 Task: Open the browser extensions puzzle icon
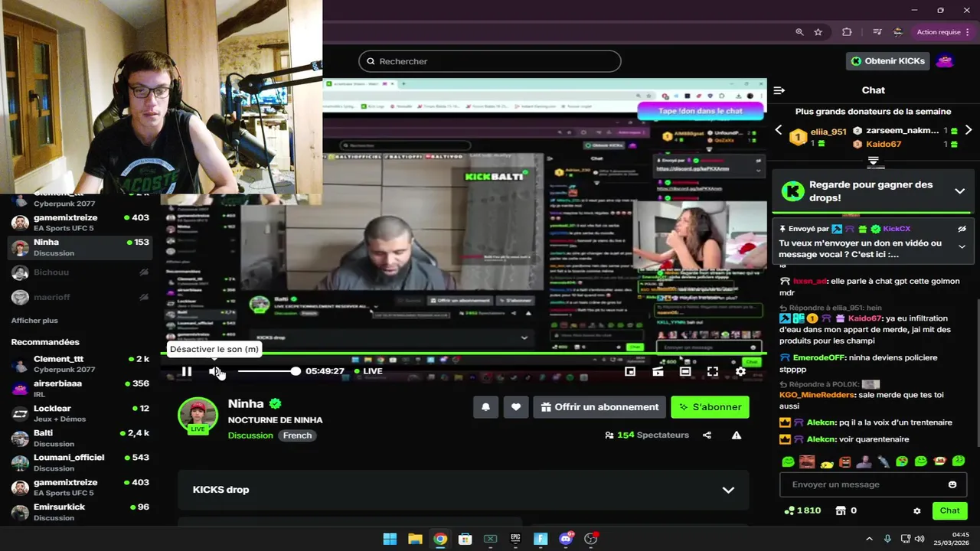847,32
